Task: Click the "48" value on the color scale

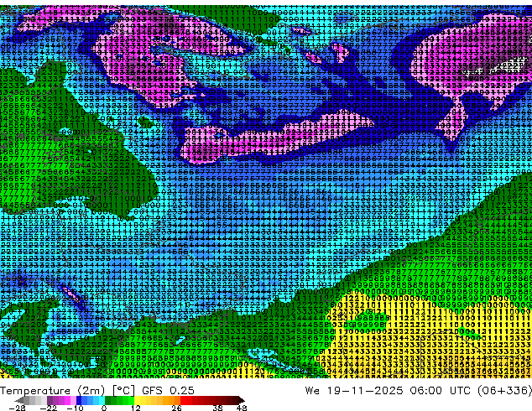Action: click(242, 408)
